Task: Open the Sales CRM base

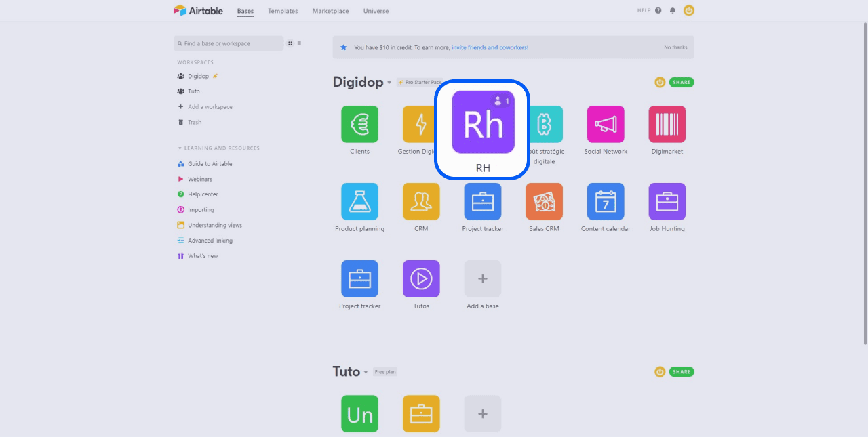Action: click(544, 201)
